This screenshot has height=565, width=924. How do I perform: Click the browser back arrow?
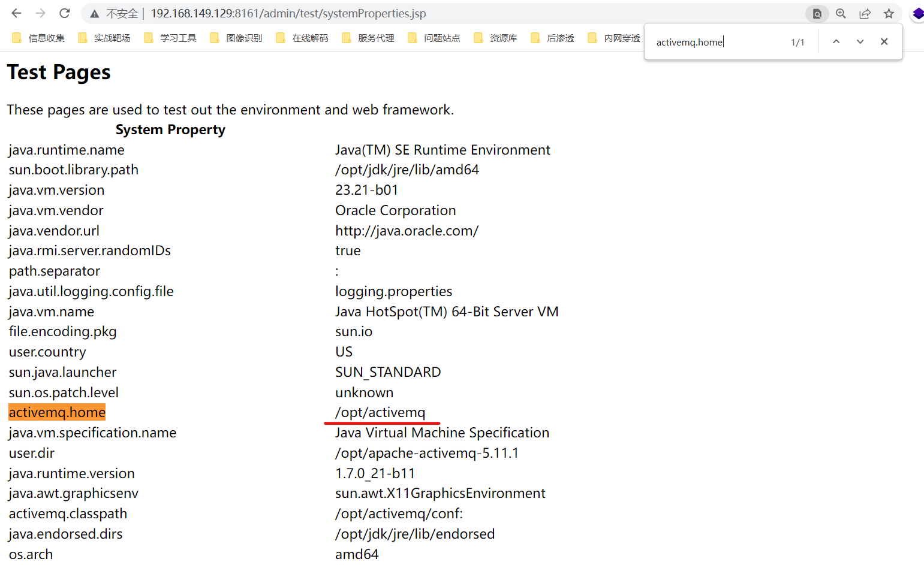tap(16, 13)
